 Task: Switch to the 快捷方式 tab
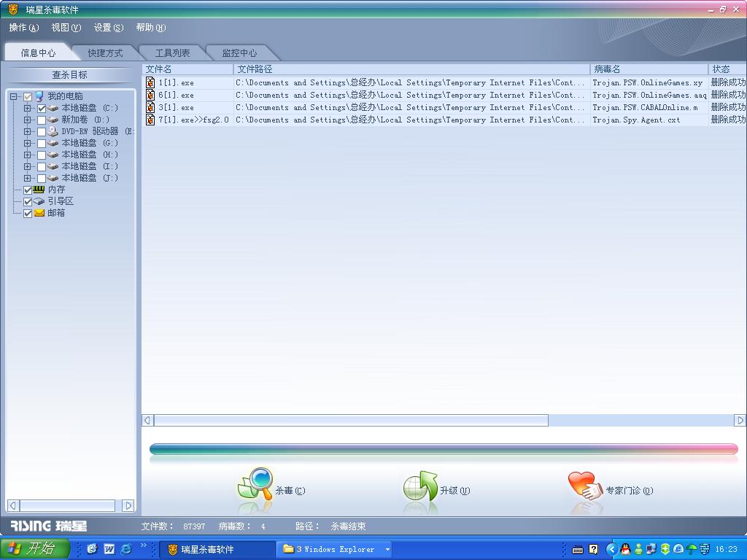[105, 52]
